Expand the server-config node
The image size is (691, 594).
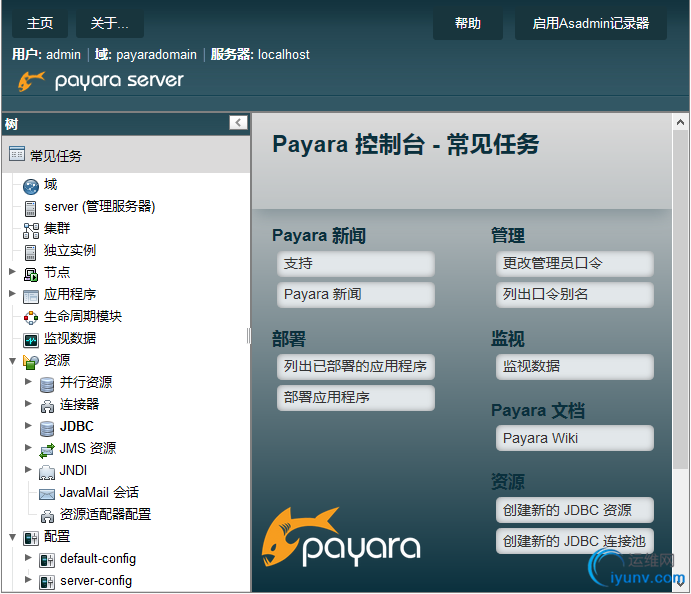click(28, 579)
